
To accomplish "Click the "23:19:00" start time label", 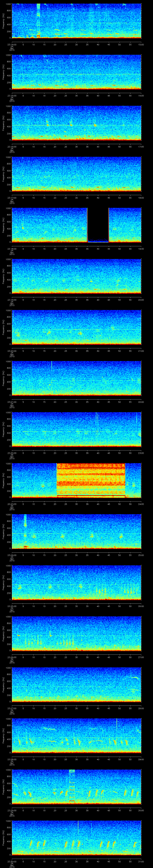I will [x=12, y=300].
